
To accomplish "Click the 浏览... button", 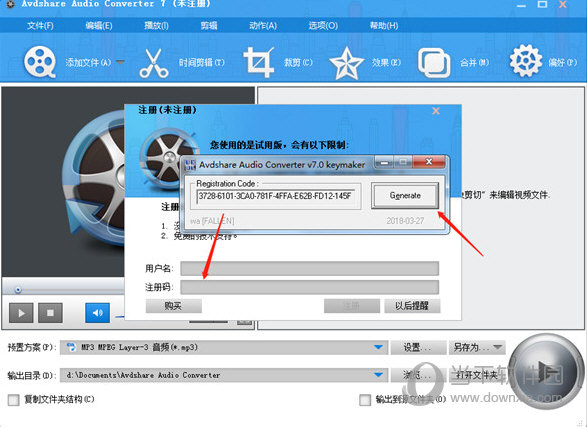I will tap(418, 375).
